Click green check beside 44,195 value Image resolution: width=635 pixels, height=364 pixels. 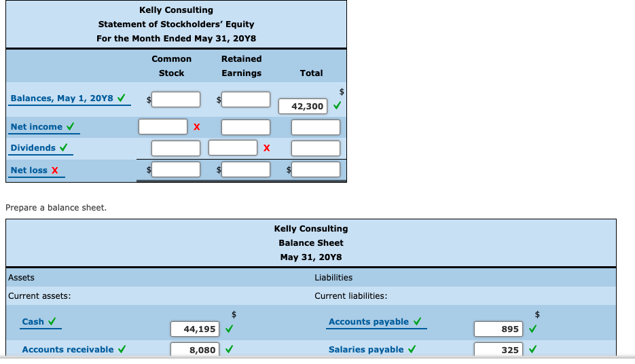click(230, 329)
